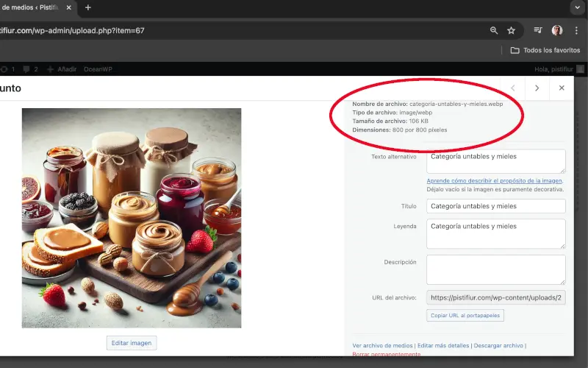Focus the Texto alternativo field
This screenshot has width=588, height=368.
point(495,161)
